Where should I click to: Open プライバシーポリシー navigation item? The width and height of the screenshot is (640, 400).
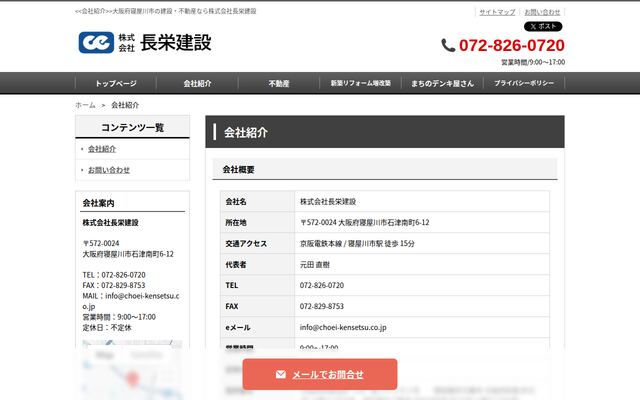pos(524,83)
